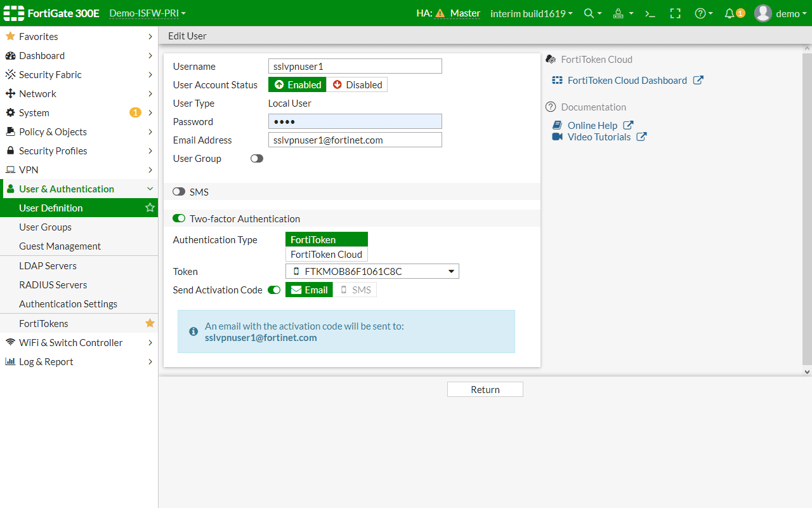Open the interim build1619 dropdown

[x=532, y=13]
